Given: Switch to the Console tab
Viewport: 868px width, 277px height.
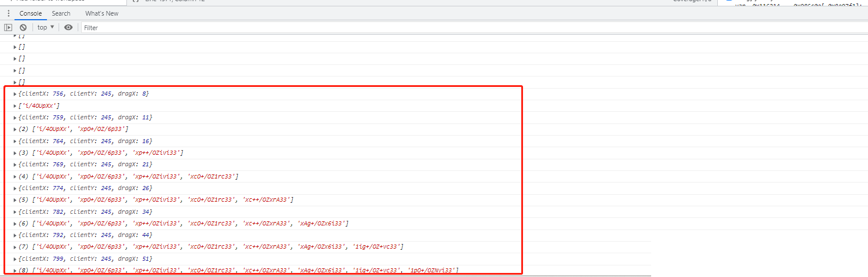Looking at the screenshot, I should click(x=31, y=13).
